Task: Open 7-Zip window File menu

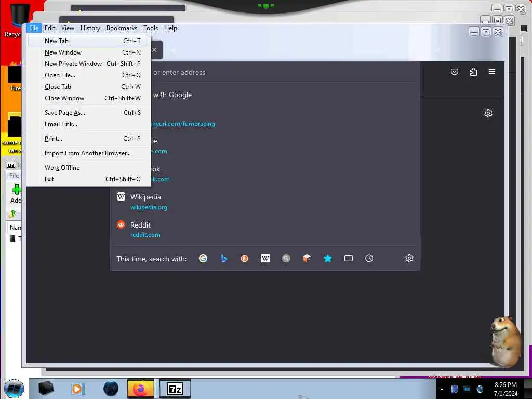Action: pyautogui.click(x=14, y=176)
